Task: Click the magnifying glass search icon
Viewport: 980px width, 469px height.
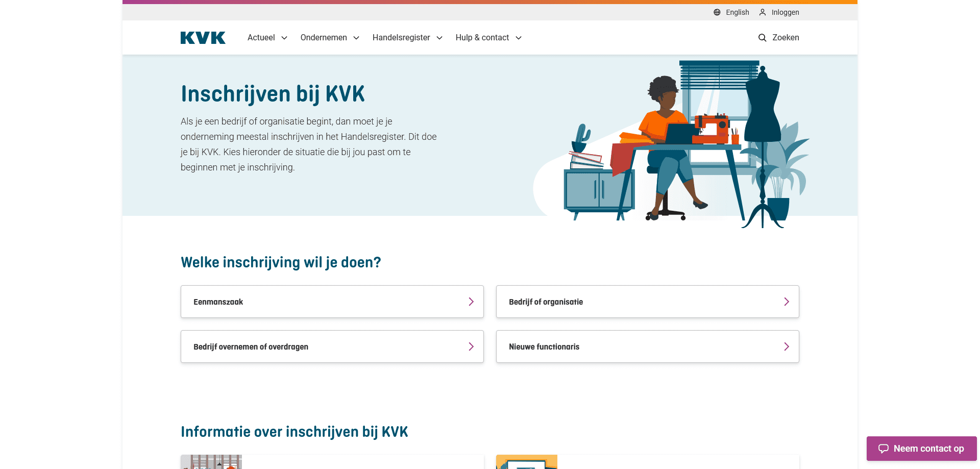Action: pos(763,38)
